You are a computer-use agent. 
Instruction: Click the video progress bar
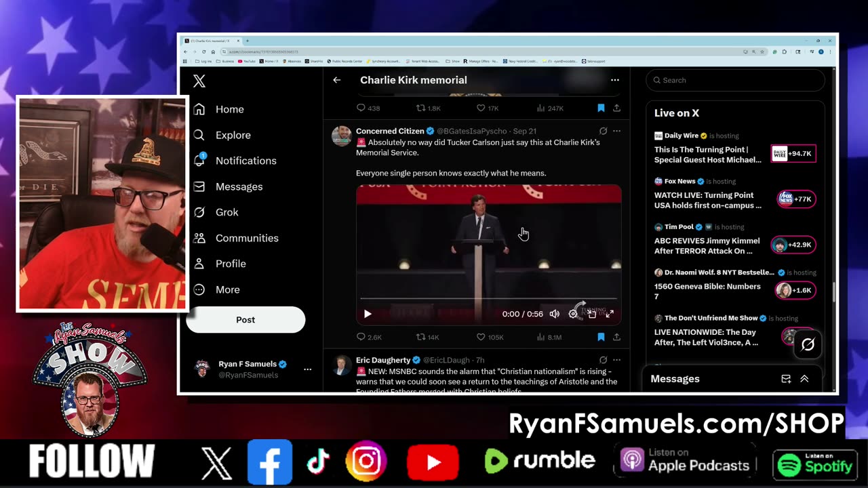tap(488, 298)
